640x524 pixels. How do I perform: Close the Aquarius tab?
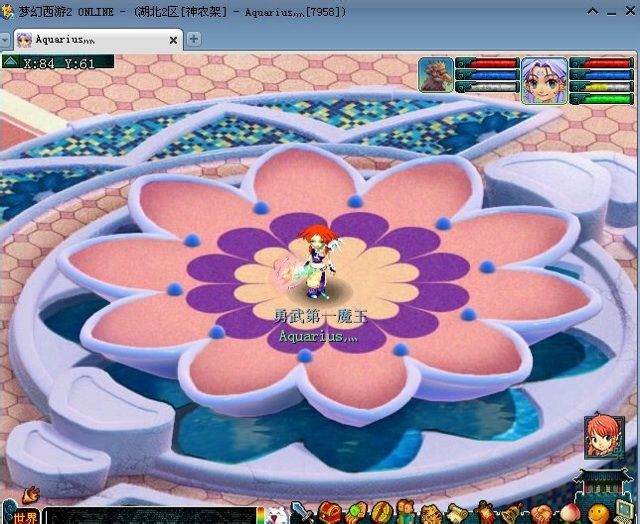(173, 40)
